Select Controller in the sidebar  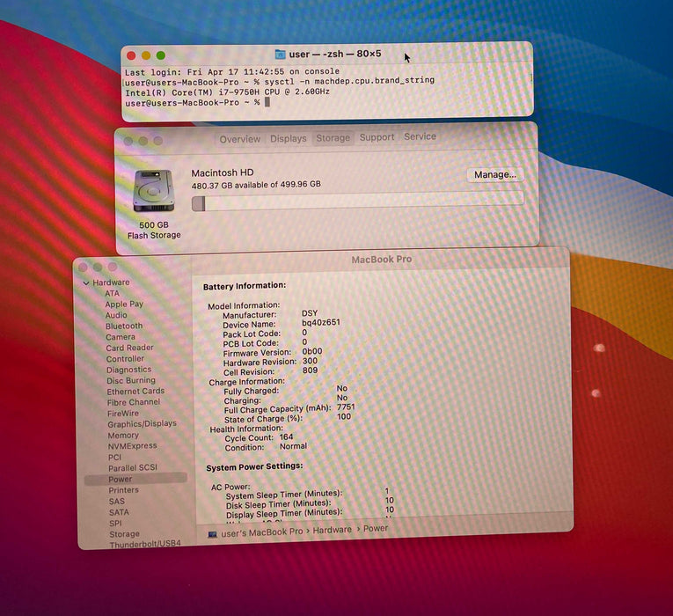click(x=125, y=358)
